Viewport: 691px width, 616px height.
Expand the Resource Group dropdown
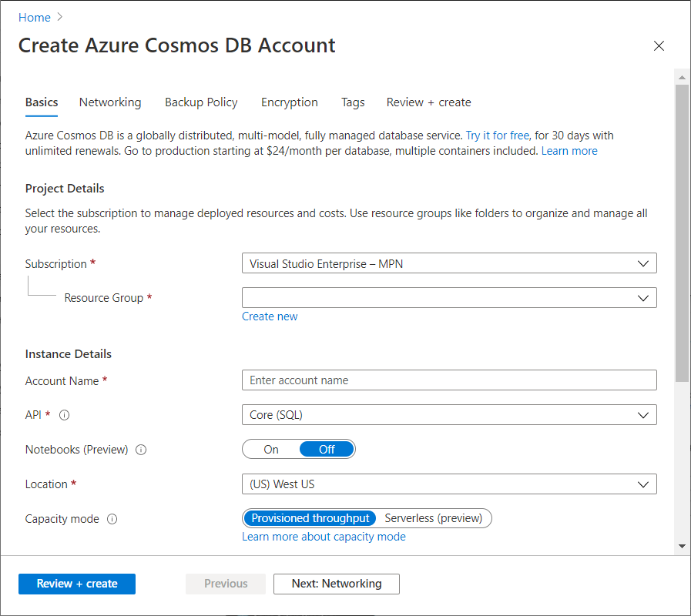tap(449, 298)
